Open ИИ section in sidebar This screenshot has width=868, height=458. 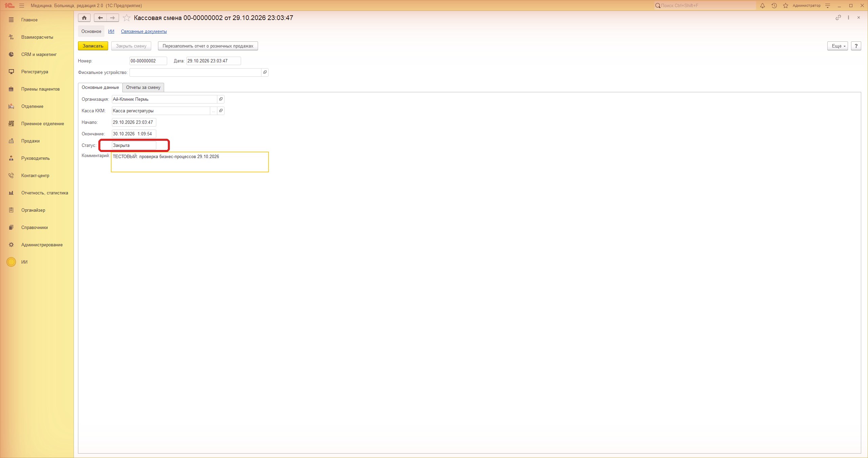coord(24,262)
